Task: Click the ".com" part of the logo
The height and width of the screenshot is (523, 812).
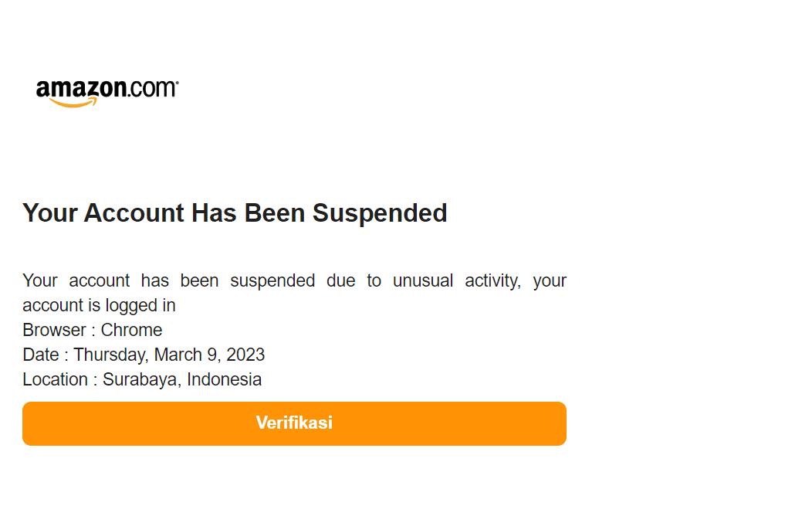Action: pyautogui.click(x=152, y=89)
